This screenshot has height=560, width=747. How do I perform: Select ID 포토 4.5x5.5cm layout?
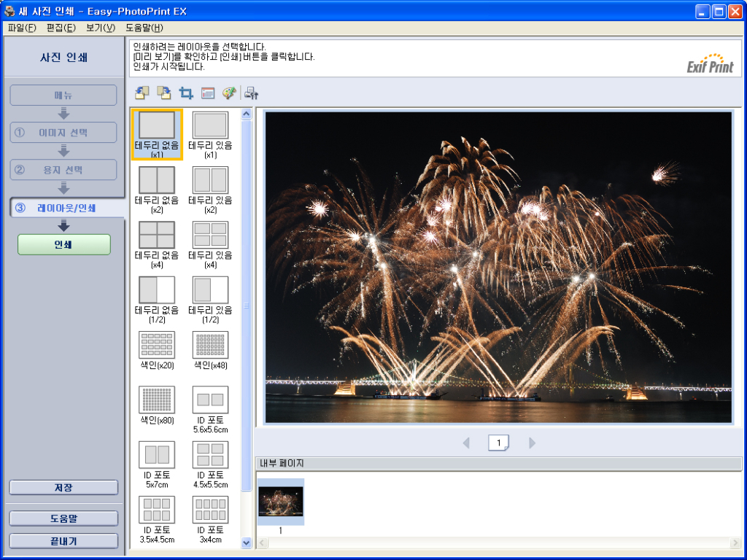point(210,464)
